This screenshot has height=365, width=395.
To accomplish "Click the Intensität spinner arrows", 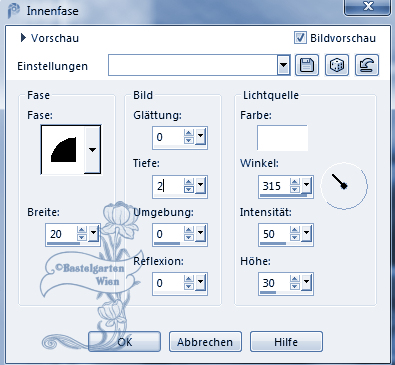I will [295, 233].
